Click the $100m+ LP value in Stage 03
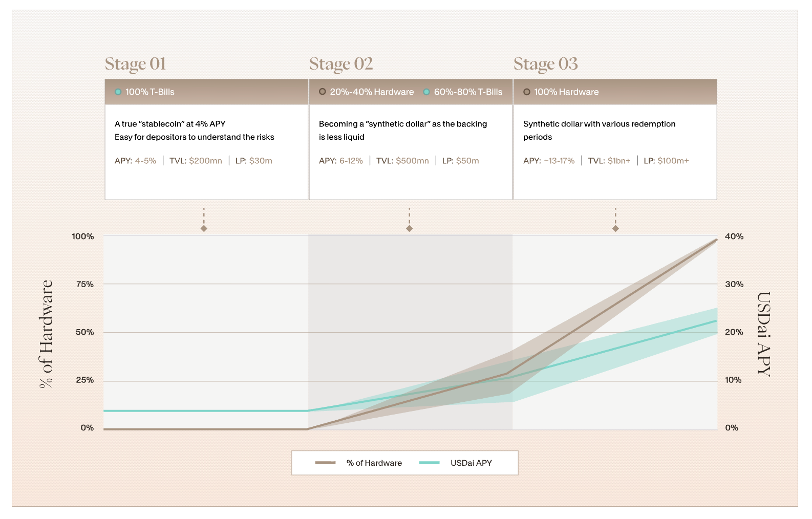The height and width of the screenshot is (519, 812). click(x=673, y=161)
